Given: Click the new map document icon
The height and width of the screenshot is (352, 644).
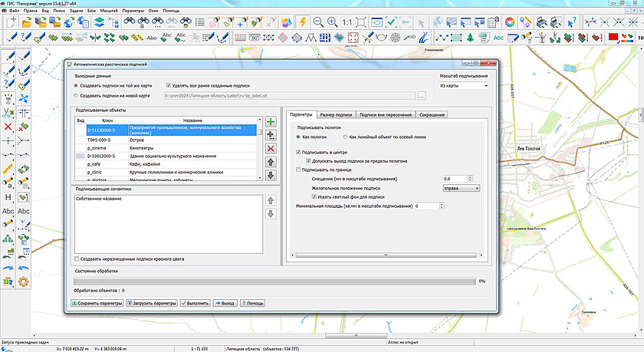Looking at the screenshot, I should (12, 22).
